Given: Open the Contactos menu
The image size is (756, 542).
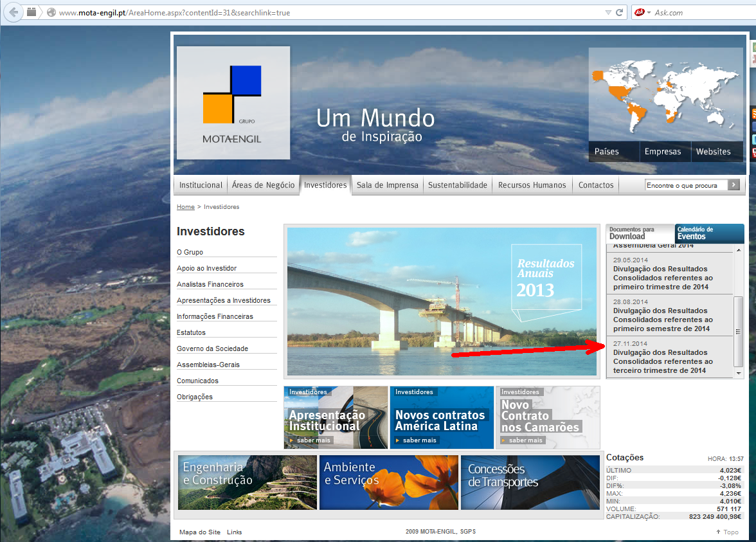Looking at the screenshot, I should pos(596,185).
